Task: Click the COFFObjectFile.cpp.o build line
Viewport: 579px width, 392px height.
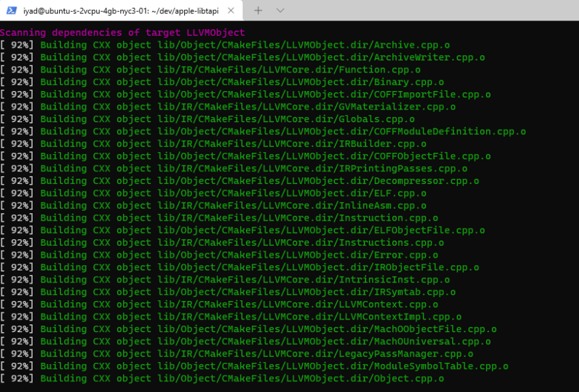Action: [245, 156]
